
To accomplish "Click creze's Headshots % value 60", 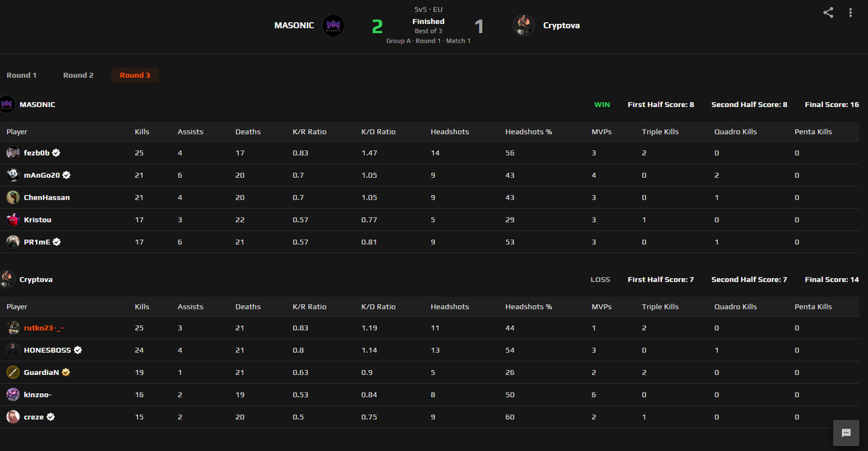I will tap(510, 417).
